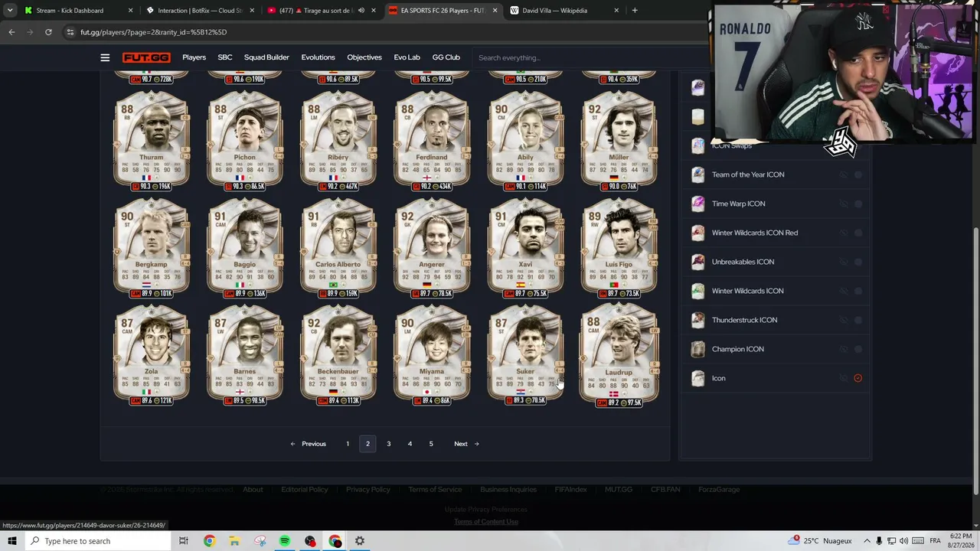Open Settings gear on the taskbar
The image size is (980, 551).
click(360, 541)
